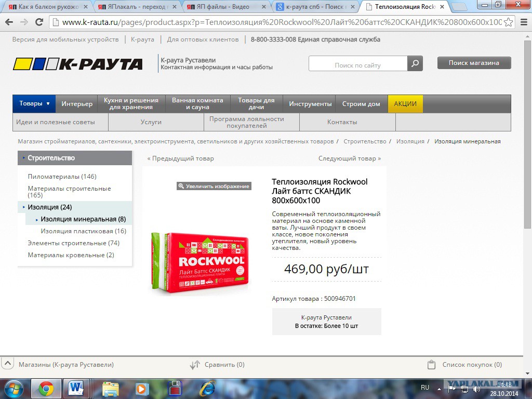Click the Строительство breadcrumb link
This screenshot has height=399, width=532.
pos(365,141)
